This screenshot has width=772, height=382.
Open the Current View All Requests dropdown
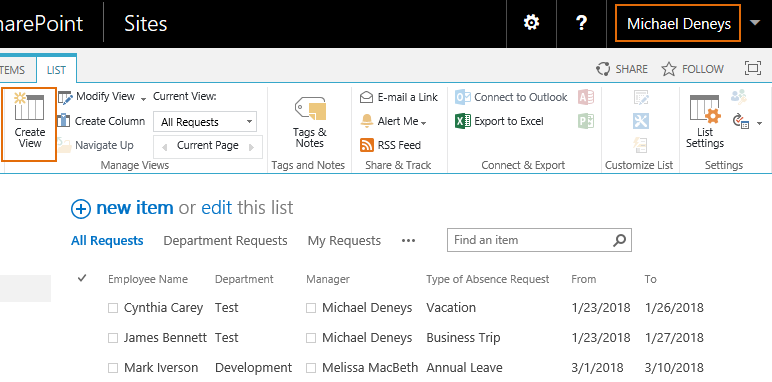pos(205,122)
